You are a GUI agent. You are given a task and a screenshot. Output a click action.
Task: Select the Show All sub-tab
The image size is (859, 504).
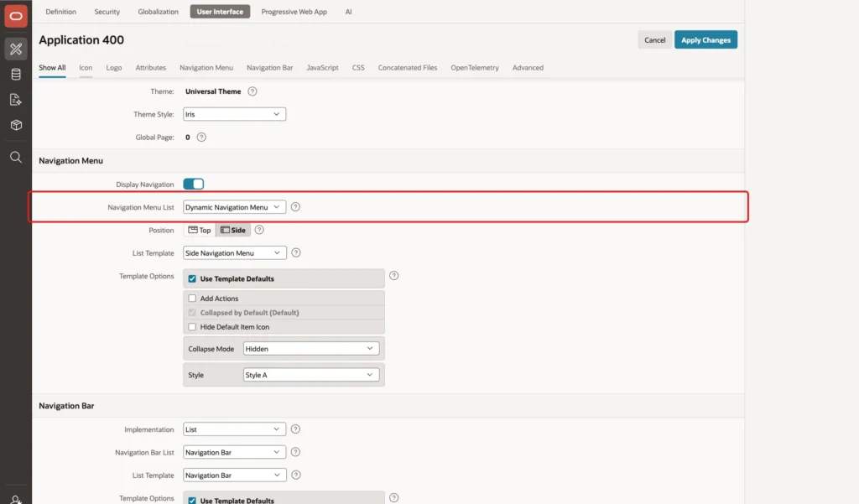tap(52, 68)
